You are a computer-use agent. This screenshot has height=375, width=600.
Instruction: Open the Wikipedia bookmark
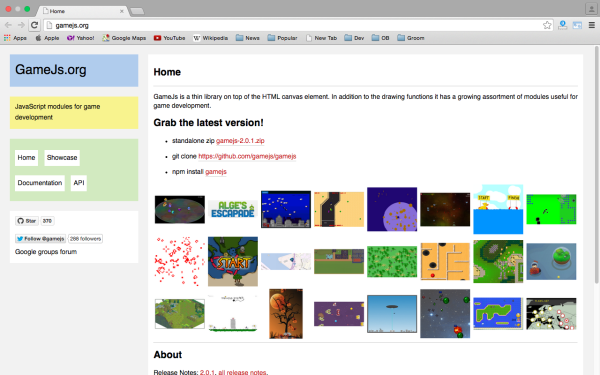pyautogui.click(x=210, y=38)
